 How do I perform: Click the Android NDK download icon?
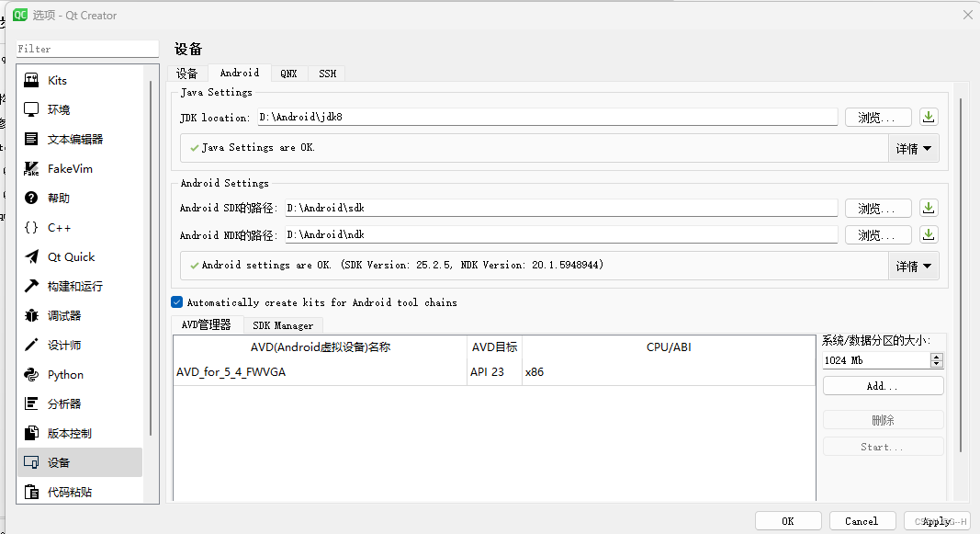(x=928, y=233)
